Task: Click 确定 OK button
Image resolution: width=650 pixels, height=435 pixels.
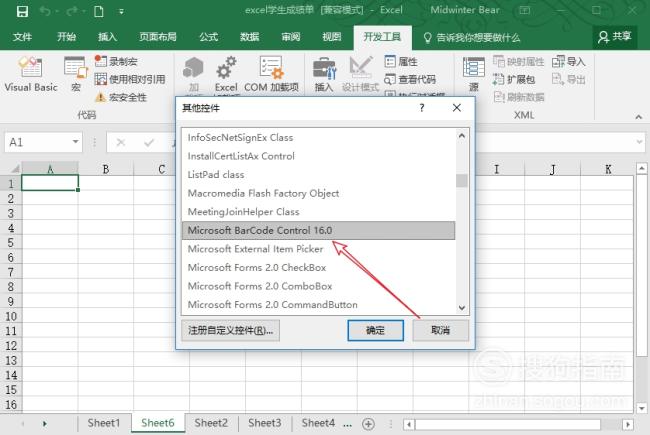Action: 376,331
